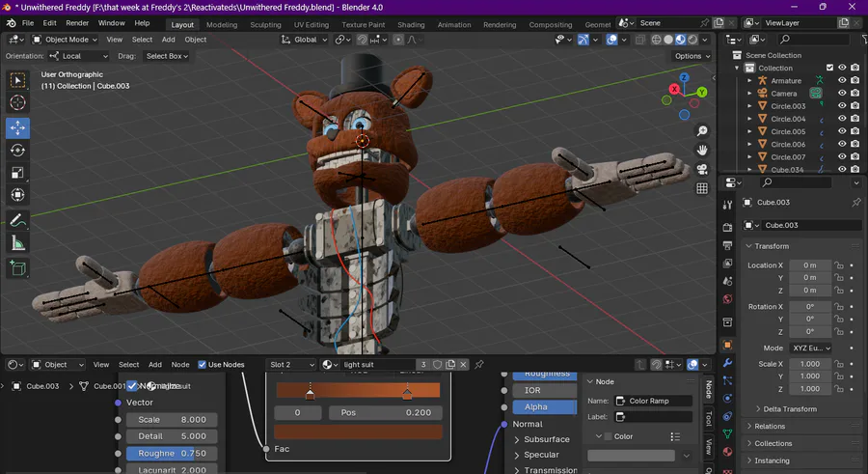The image size is (868, 474).
Task: Toggle render visibility of Camera
Action: point(855,93)
